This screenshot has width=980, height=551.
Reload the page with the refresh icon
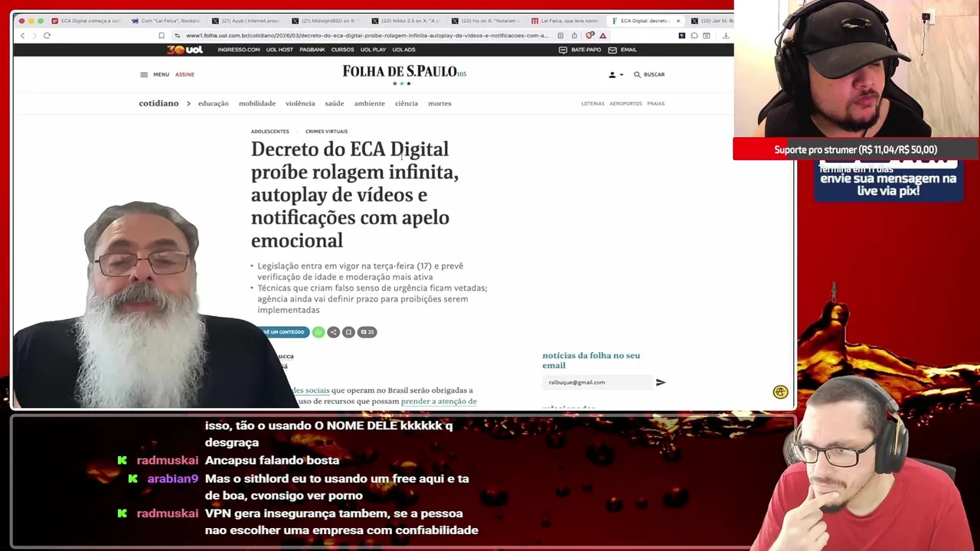47,35
